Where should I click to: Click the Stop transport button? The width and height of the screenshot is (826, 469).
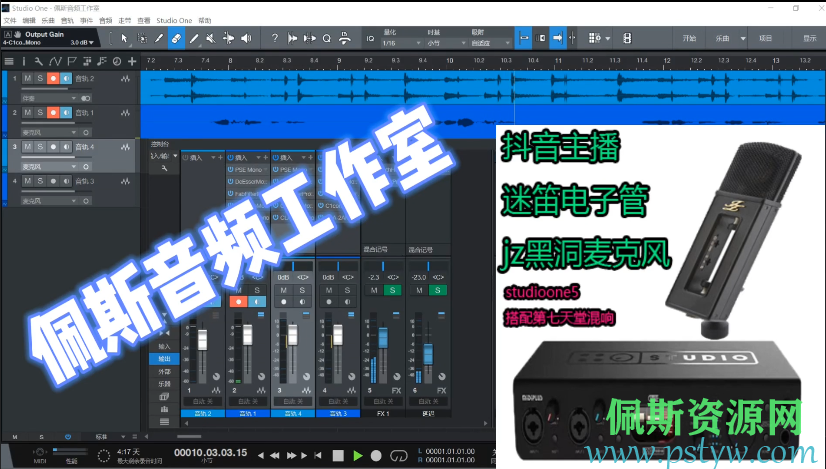point(338,455)
